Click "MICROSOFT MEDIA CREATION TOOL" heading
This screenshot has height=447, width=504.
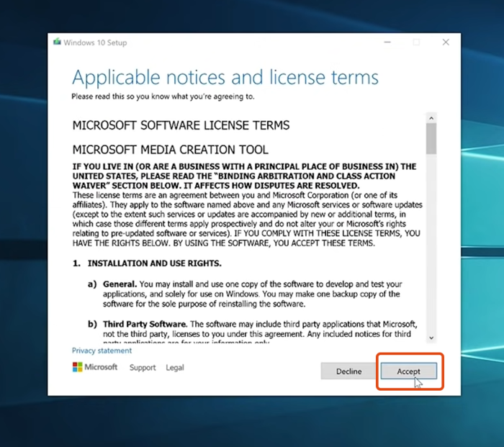171,150
